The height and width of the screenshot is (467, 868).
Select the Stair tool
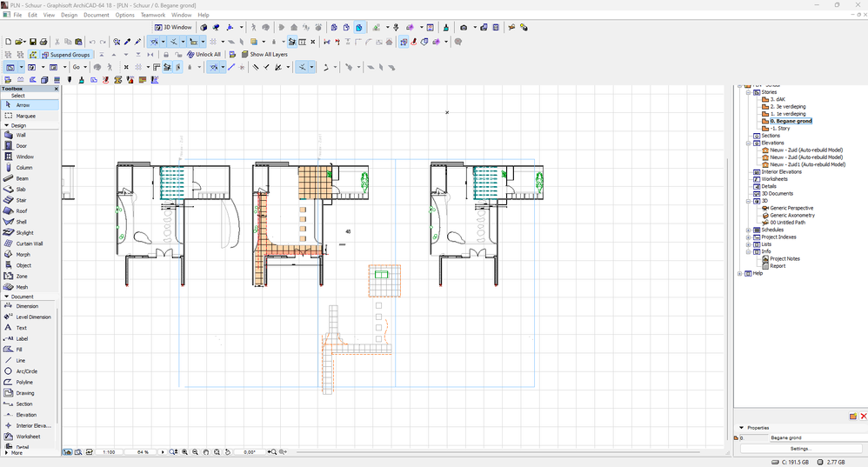[22, 200]
